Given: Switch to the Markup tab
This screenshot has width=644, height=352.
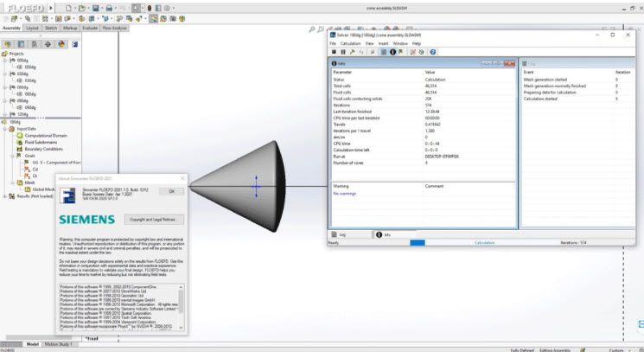Looking at the screenshot, I should tap(70, 28).
